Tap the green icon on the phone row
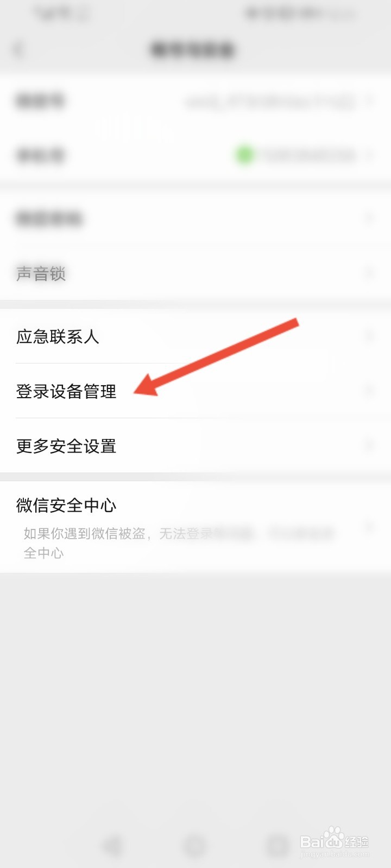This screenshot has width=391, height=868. coord(244,155)
